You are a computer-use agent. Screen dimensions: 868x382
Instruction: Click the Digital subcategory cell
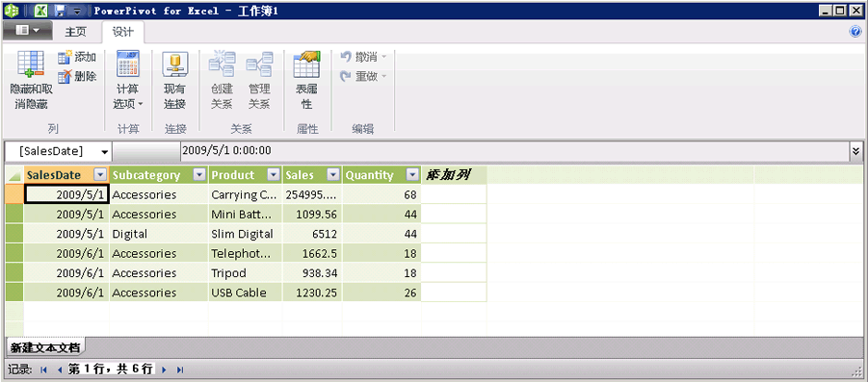coord(159,234)
